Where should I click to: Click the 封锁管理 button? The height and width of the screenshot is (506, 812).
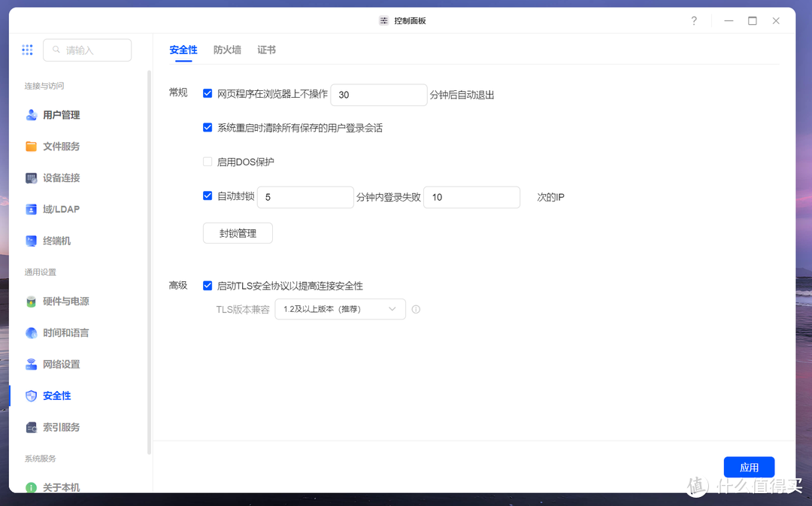click(x=238, y=233)
